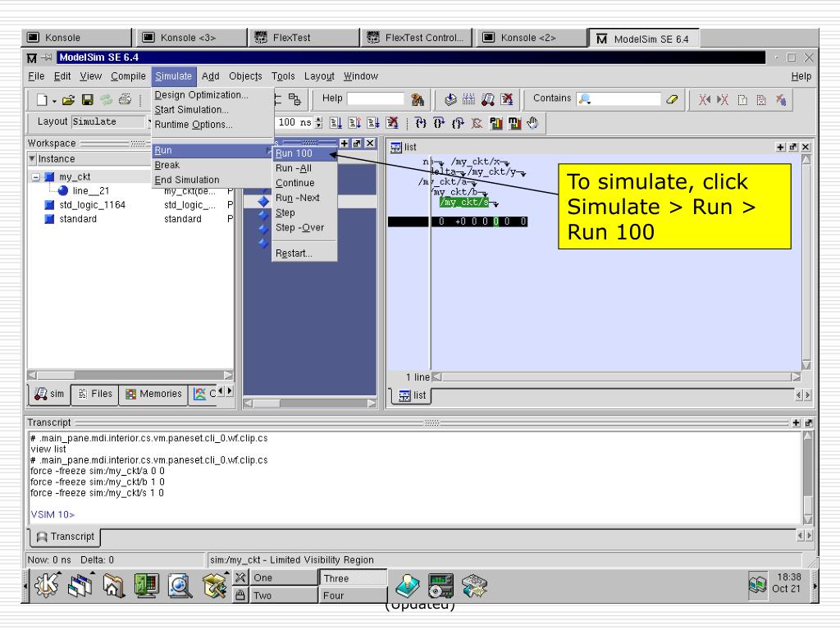Image resolution: width=840 pixels, height=630 pixels.
Task: Click the list pane horizontal scrollbar
Action: [x=617, y=377]
